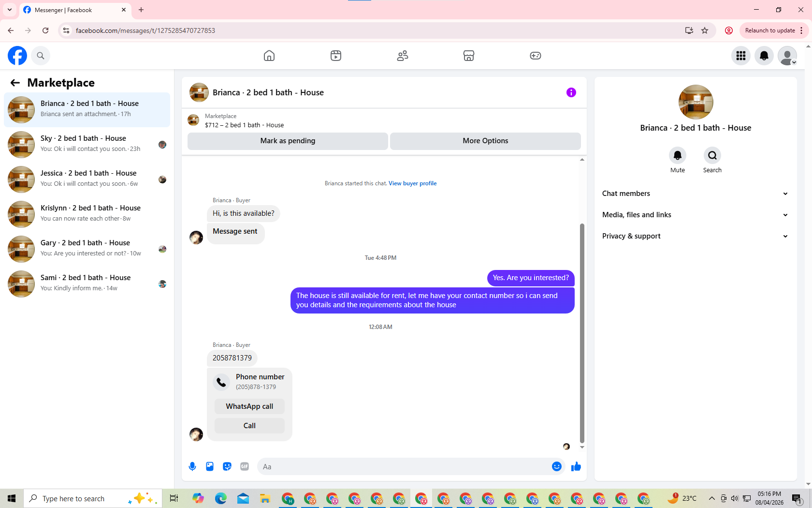Click 'Yes. Are you interested?' message

(531, 278)
